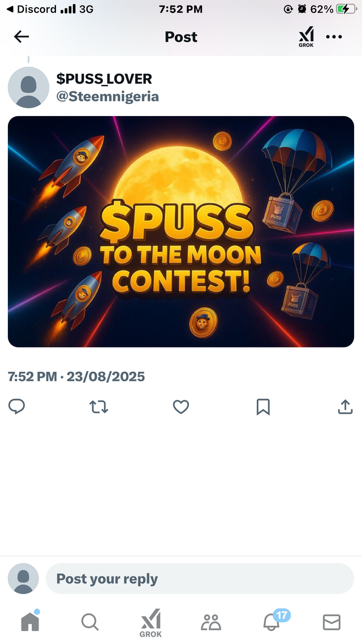Tap the repost arrows icon
The image size is (362, 644).
[98, 407]
